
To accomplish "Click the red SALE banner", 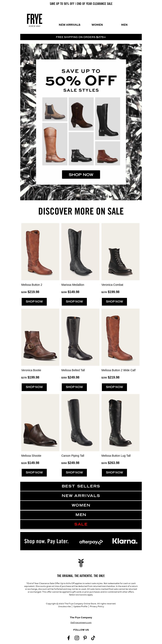I will 81,524.
